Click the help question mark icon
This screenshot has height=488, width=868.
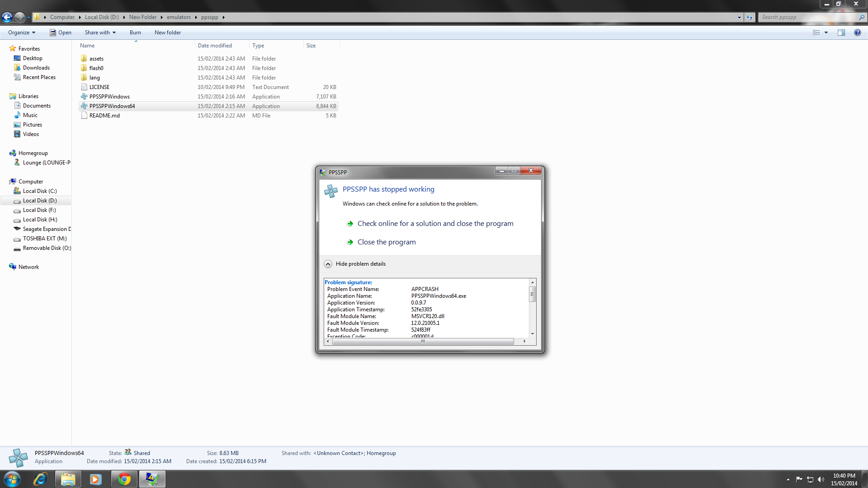coord(857,33)
